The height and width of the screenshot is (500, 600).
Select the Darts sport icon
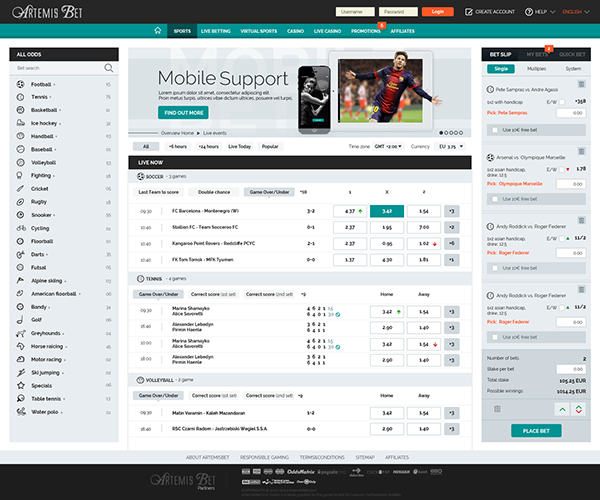click(x=20, y=254)
